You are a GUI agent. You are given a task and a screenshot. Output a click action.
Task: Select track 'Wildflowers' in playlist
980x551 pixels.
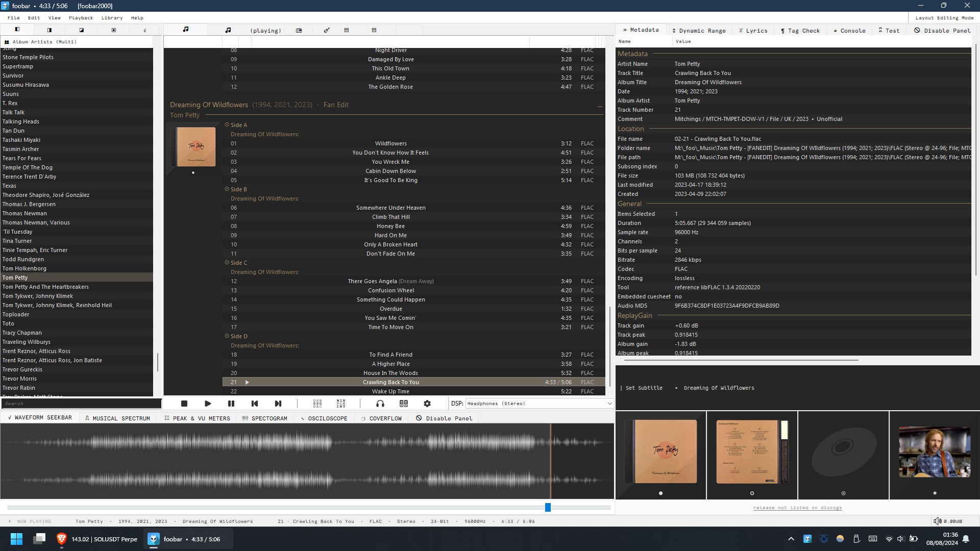coord(414,143)
